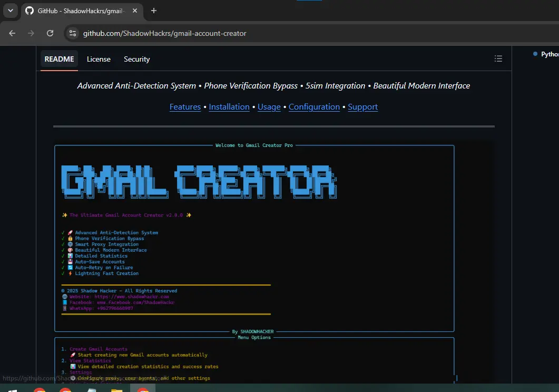Select the GitHub ShadowHackrs/gmail browser tab

coord(82,11)
